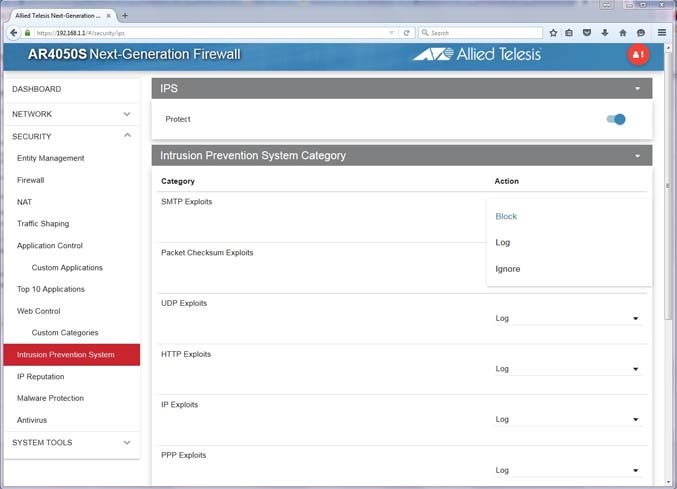Open the IP Exploits action dropdown
This screenshot has height=489, width=677.
pos(567,420)
